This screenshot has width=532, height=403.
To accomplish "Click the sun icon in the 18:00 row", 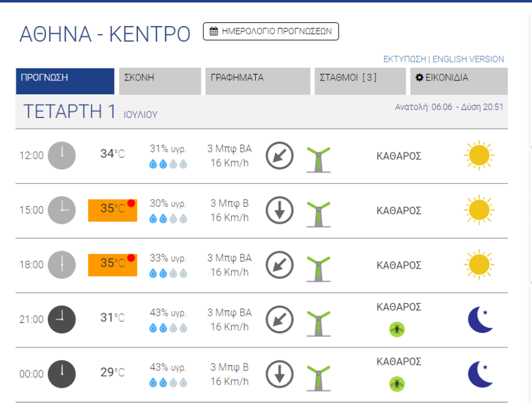I will coord(479,265).
